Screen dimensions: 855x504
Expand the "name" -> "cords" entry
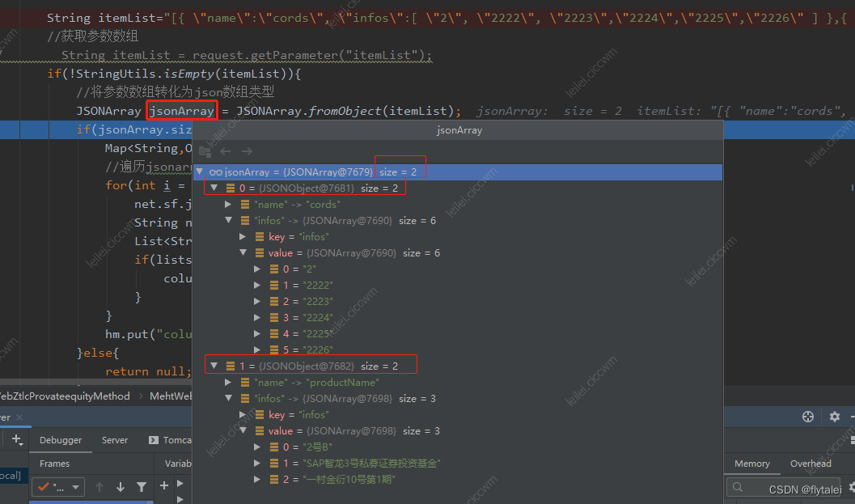(228, 204)
